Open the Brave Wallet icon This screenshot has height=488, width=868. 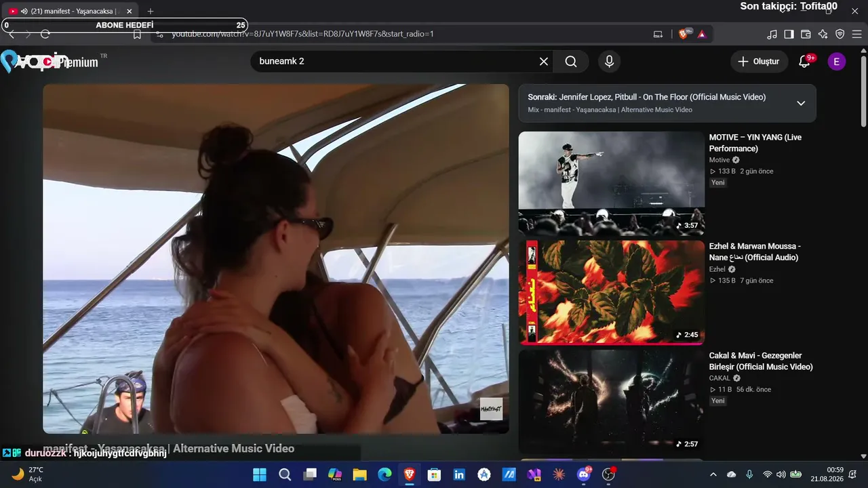pyautogui.click(x=806, y=34)
